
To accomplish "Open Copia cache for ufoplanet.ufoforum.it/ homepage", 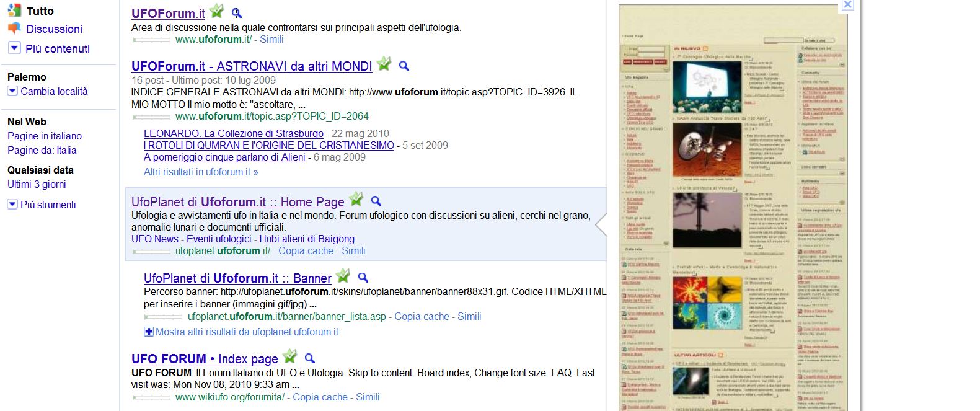I will (x=306, y=250).
